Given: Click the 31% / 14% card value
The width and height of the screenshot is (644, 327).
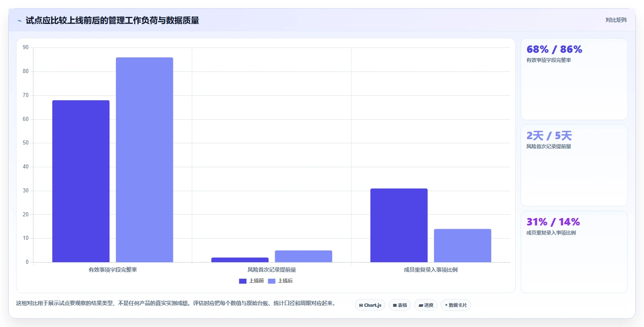Looking at the screenshot, I should tap(553, 222).
